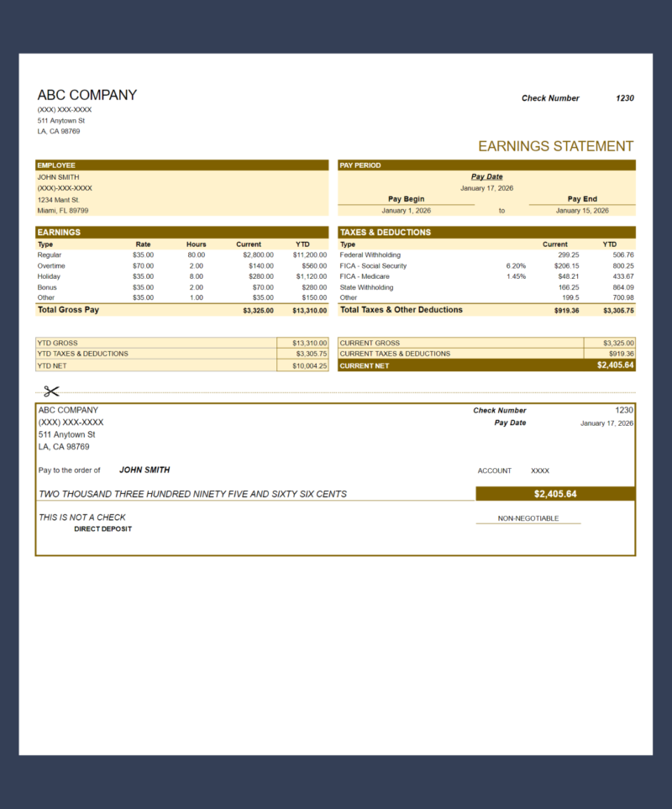Click payee JOHN SMITH on check stub
The height and width of the screenshot is (809, 672).
[x=144, y=470]
